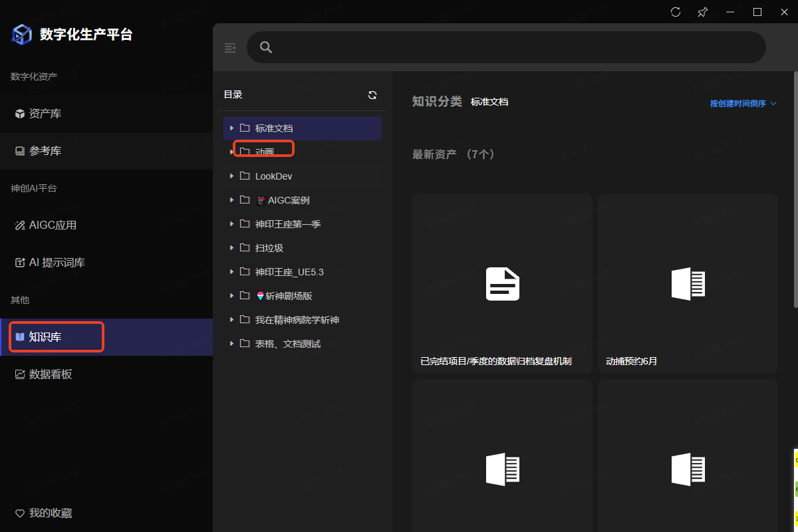Click folder icon of 斩神剧场版

[x=245, y=295]
